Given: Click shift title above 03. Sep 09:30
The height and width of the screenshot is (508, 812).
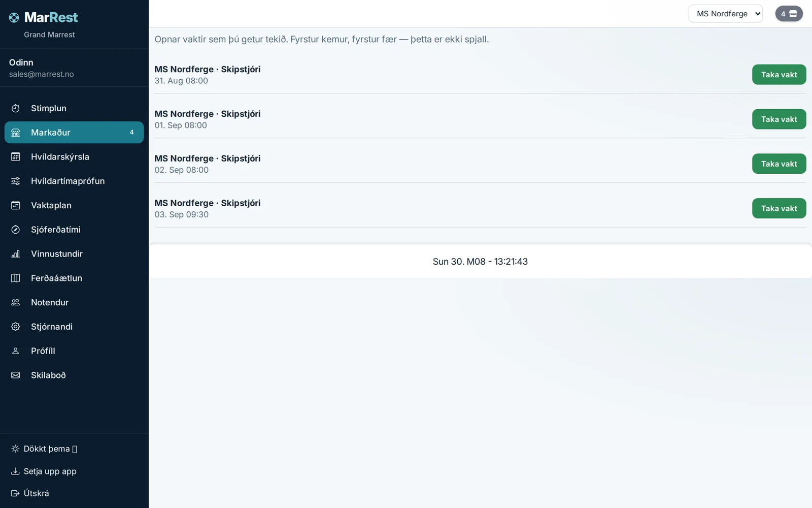Looking at the screenshot, I should [208, 203].
